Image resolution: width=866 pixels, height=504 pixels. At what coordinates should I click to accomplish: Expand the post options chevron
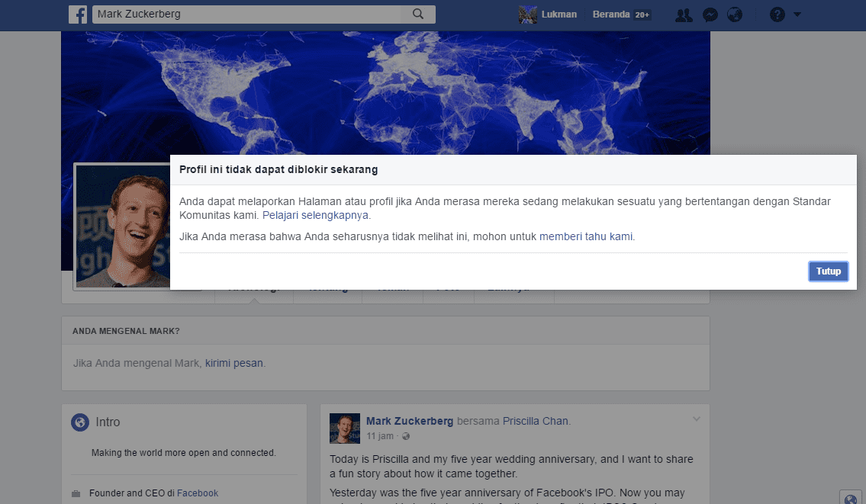(697, 419)
